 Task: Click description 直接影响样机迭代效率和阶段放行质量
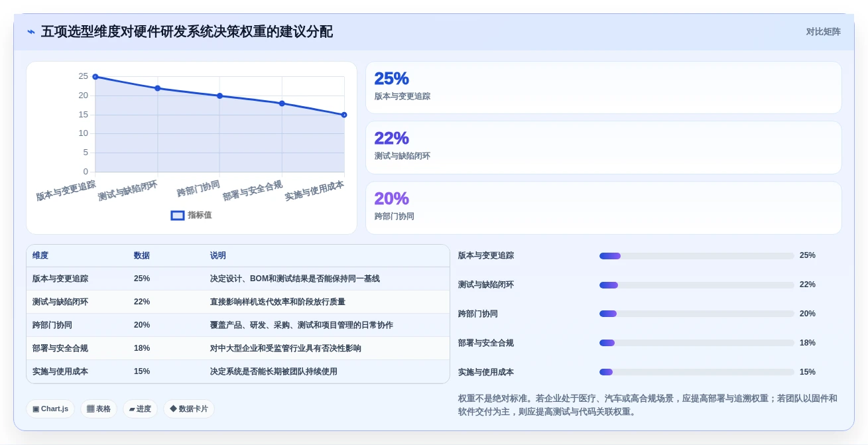pos(278,302)
